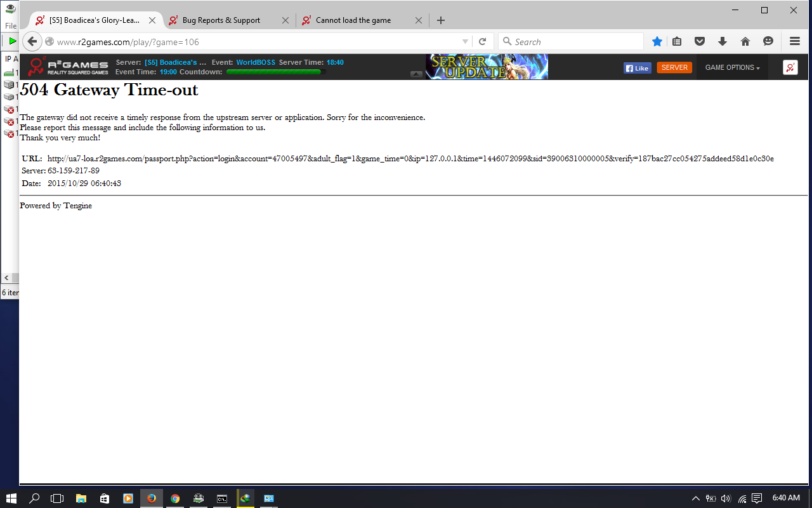Click the browser back arrow

32,42
